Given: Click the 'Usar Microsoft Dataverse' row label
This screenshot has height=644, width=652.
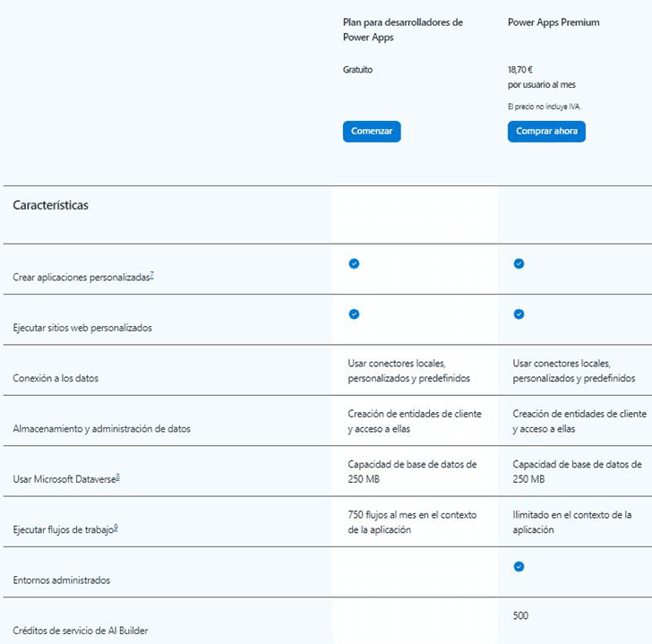Looking at the screenshot, I should [x=64, y=479].
